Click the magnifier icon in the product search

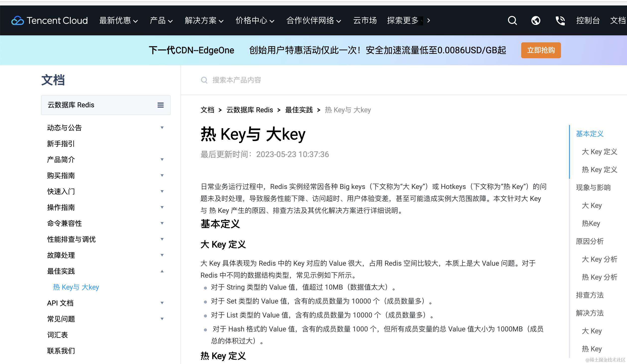(204, 80)
